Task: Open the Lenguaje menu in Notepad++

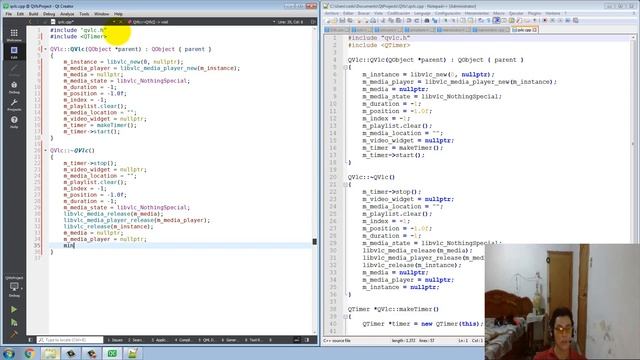Action: [422, 13]
